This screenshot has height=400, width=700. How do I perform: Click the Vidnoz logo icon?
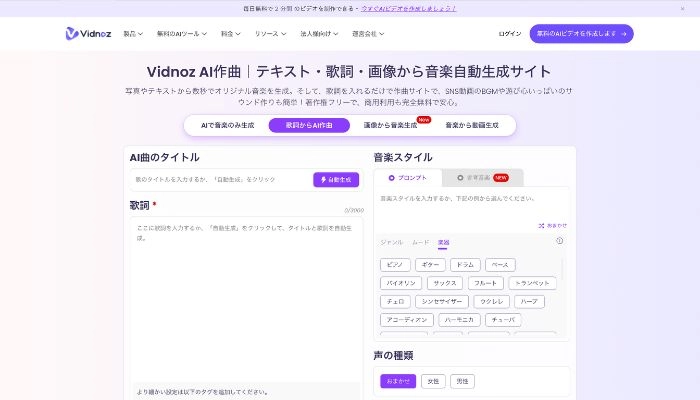tap(71, 33)
